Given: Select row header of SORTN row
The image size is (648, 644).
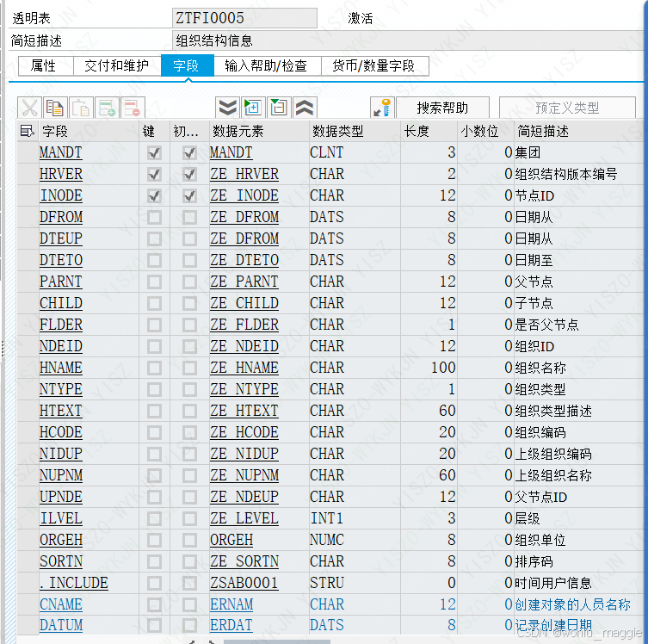Looking at the screenshot, I should pos(28,561).
